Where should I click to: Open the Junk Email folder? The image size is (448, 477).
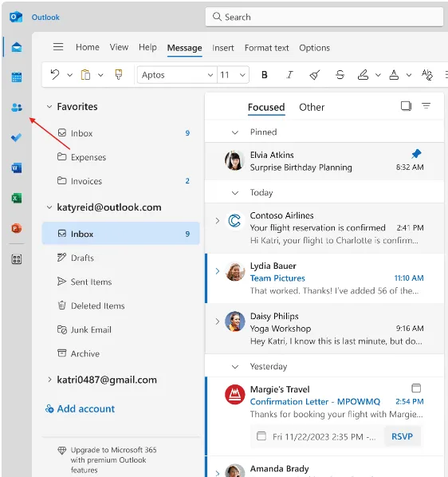pos(121,329)
